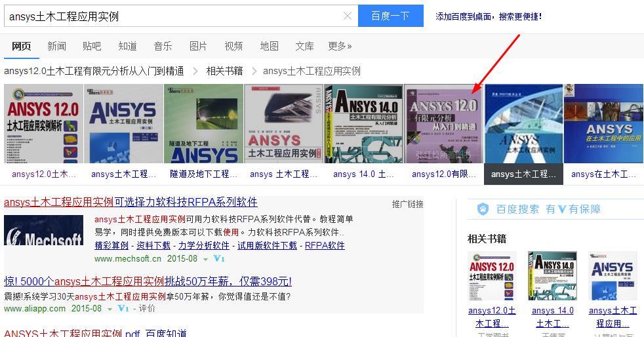The image size is (644, 337).
Task: Open 评价 link for aliapp result
Action: (147, 308)
